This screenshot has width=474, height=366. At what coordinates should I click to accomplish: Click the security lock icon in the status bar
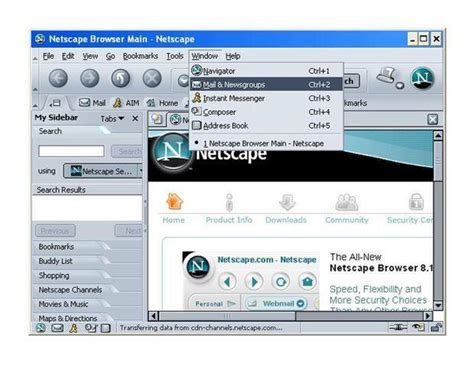436,328
